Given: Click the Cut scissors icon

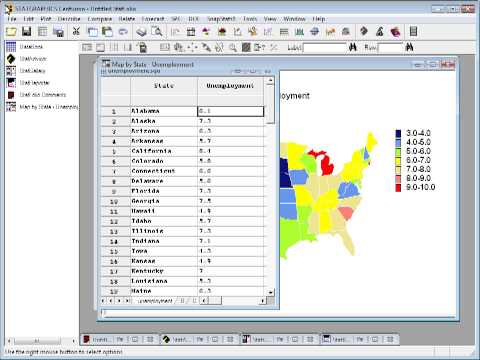Looking at the screenshot, I should click(x=76, y=32).
